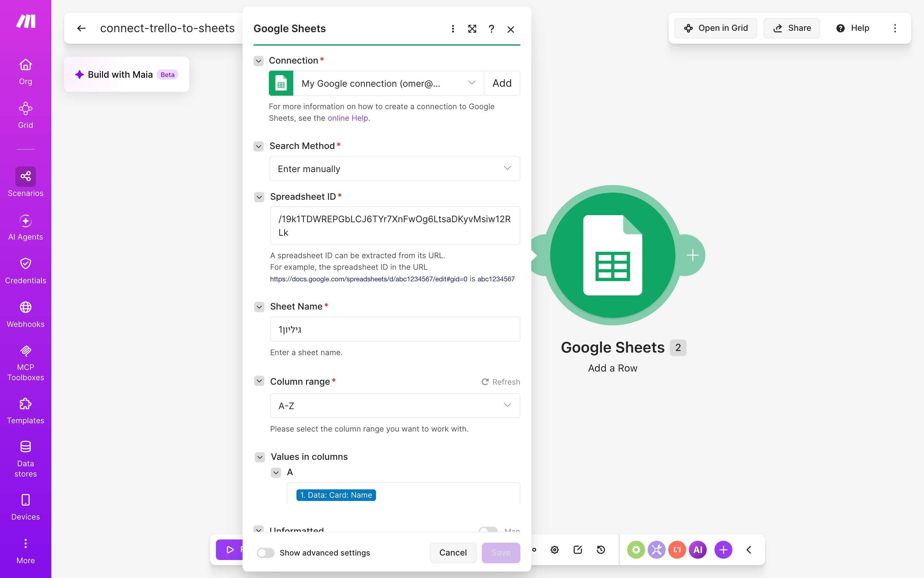Open Credentials section
Screen dimensions: 924x578
point(26,271)
